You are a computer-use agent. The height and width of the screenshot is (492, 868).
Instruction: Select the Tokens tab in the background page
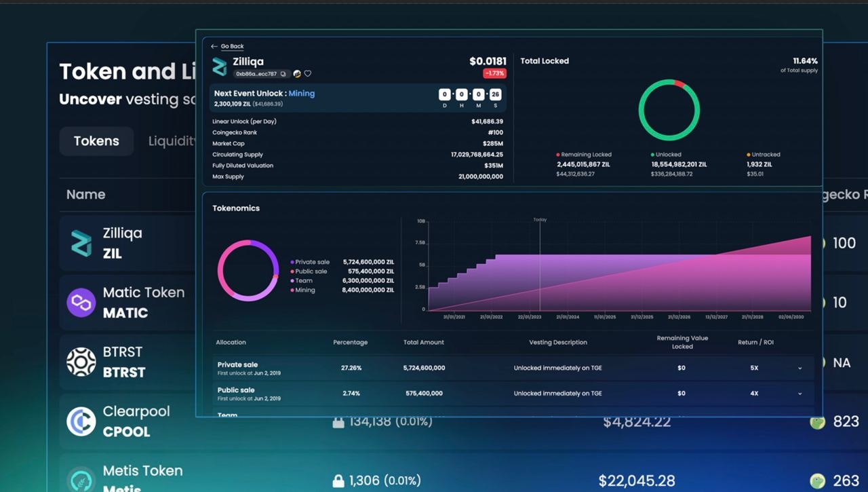point(96,141)
